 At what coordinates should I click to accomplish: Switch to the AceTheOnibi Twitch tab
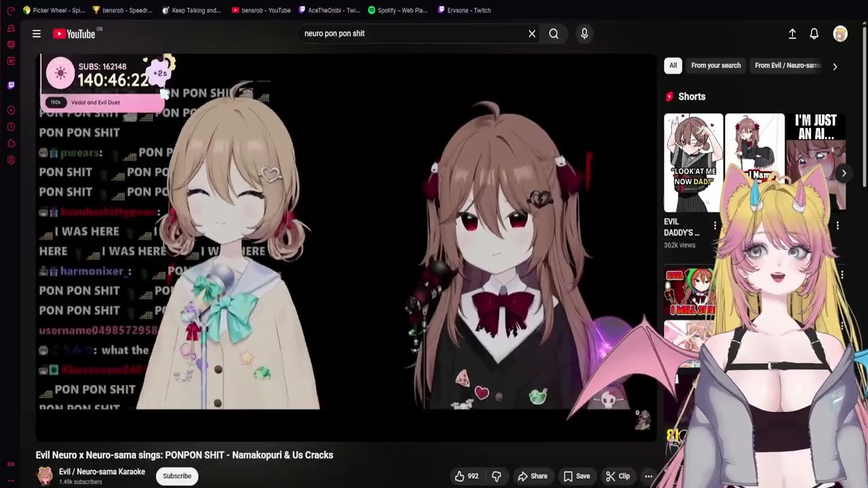coord(330,10)
